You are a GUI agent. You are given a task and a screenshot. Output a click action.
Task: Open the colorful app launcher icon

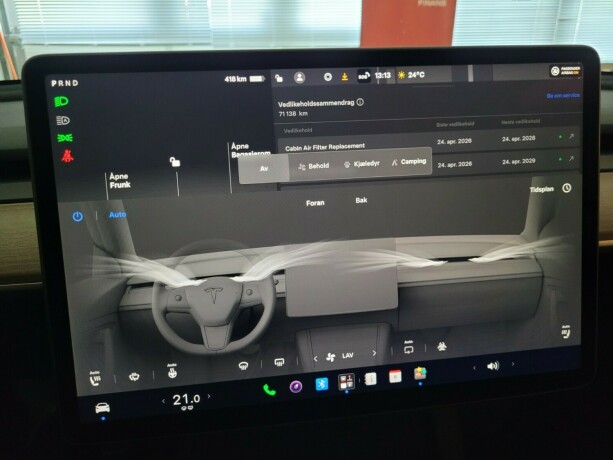click(x=420, y=374)
